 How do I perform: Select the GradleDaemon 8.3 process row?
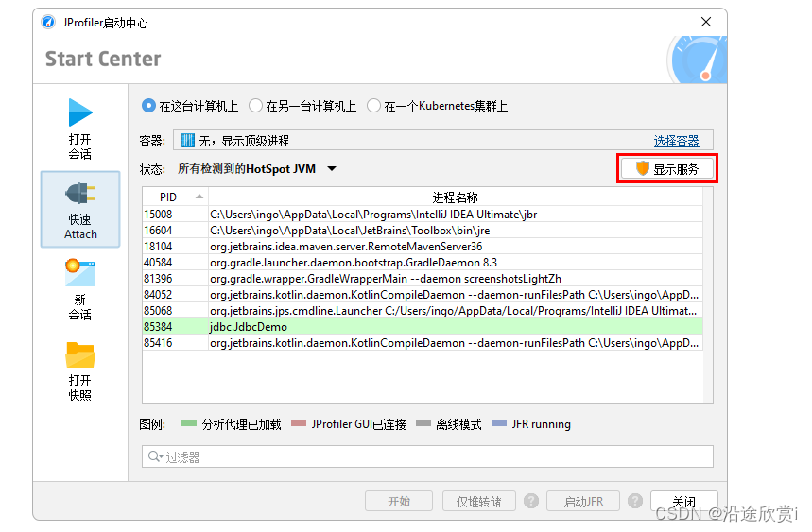click(x=423, y=263)
